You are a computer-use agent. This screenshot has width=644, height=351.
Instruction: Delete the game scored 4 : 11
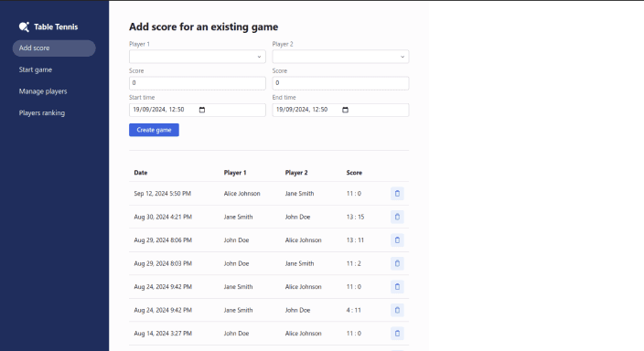(x=397, y=310)
